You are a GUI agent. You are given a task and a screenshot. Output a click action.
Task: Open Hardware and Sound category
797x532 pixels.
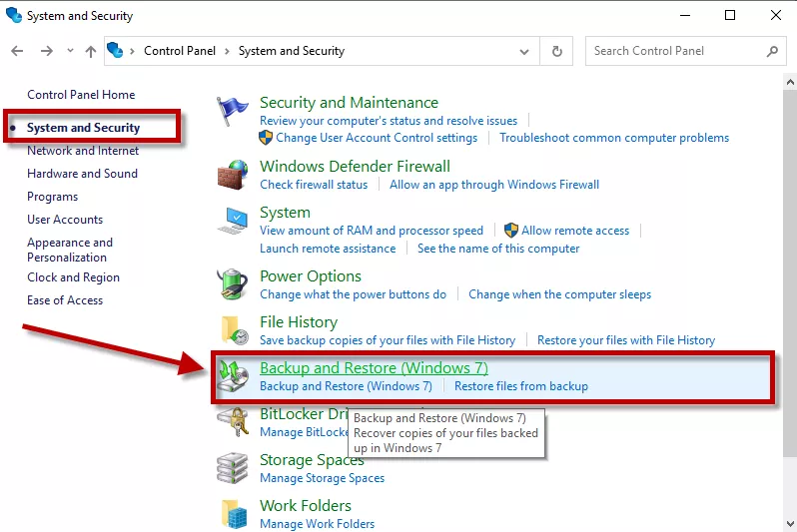(x=82, y=174)
